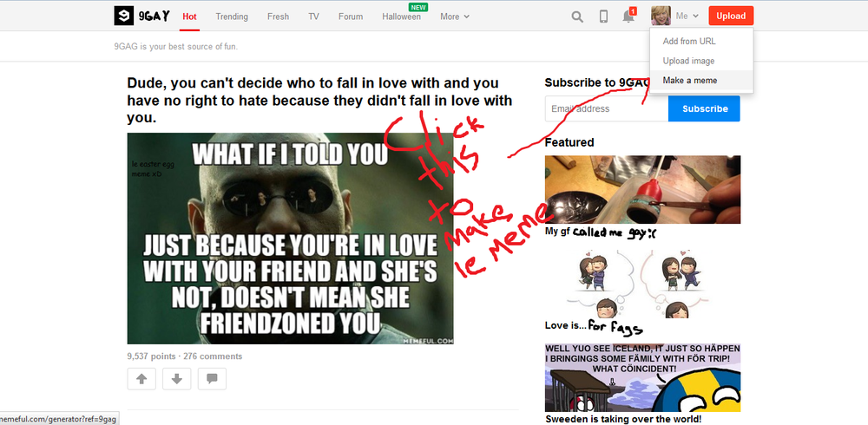Expand the More menu
Viewport: 868px width, 425px height.
tap(455, 16)
